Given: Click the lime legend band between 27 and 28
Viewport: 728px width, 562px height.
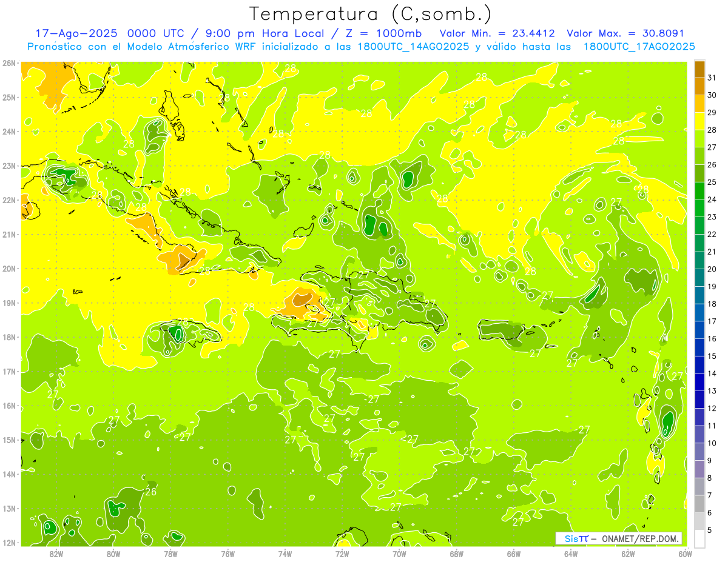Looking at the screenshot, I should (x=699, y=139).
